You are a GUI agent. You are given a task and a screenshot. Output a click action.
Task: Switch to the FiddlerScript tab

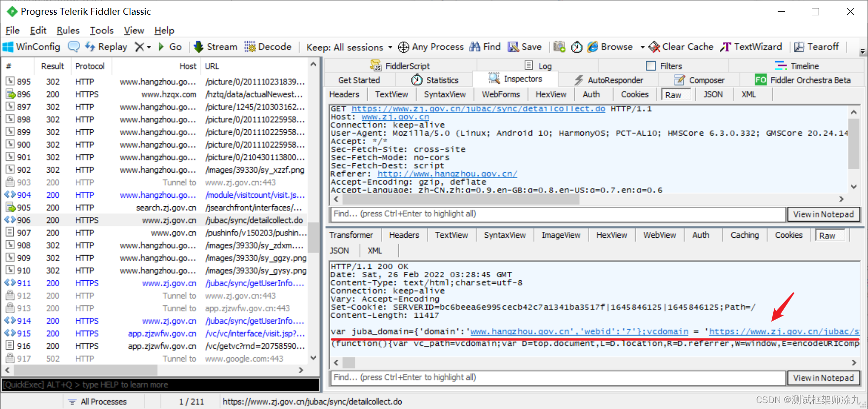[400, 66]
